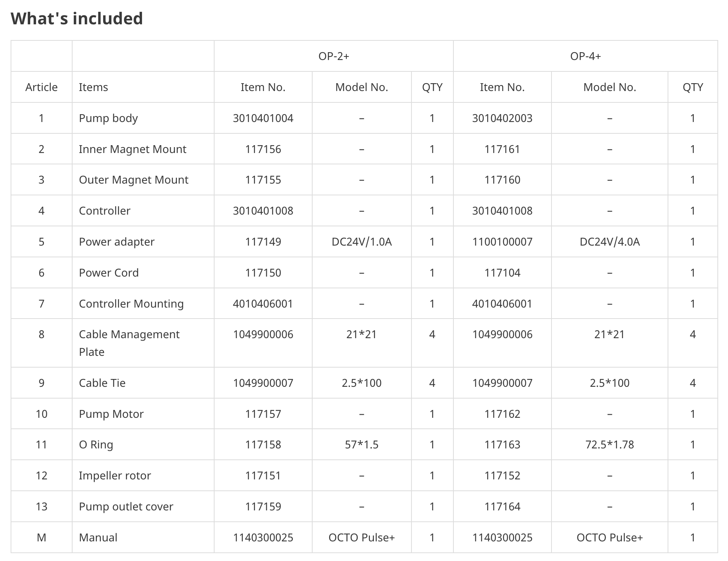Select the Outer Magnet Mount row label
Viewport: 728px width, 561px height.
[134, 180]
